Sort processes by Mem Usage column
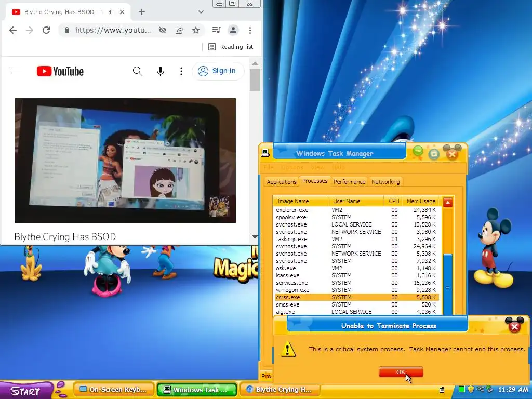 click(421, 201)
